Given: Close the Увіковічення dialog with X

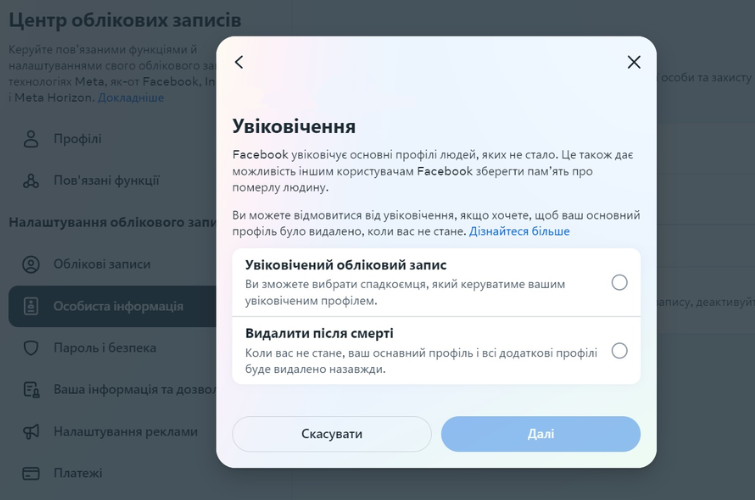Looking at the screenshot, I should (x=633, y=62).
